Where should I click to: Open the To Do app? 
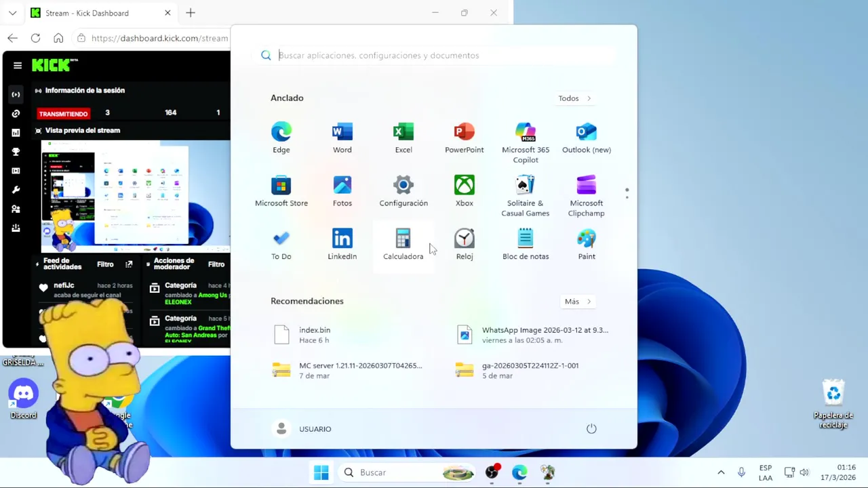281,245
